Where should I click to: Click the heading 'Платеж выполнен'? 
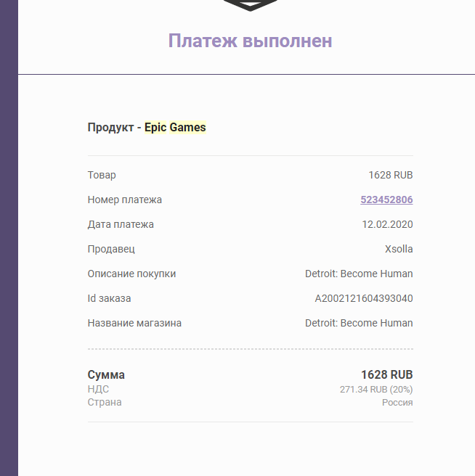(x=250, y=41)
